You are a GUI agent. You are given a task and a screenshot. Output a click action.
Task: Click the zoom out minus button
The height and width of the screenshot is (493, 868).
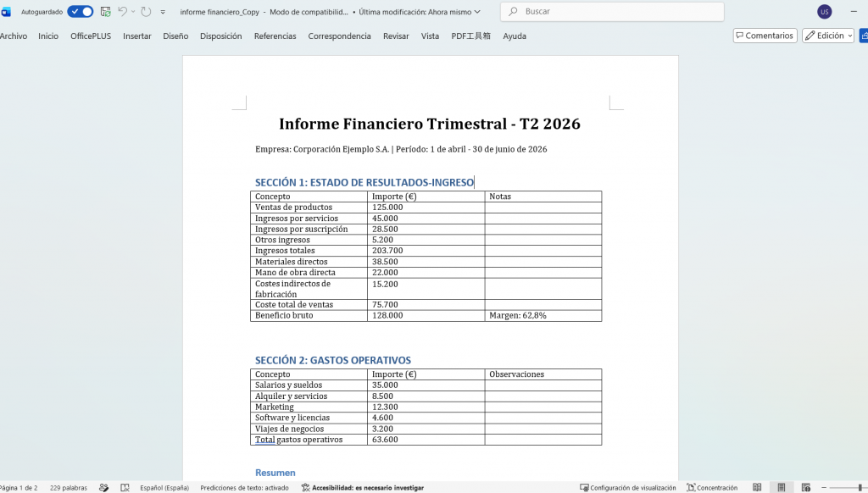click(x=824, y=487)
